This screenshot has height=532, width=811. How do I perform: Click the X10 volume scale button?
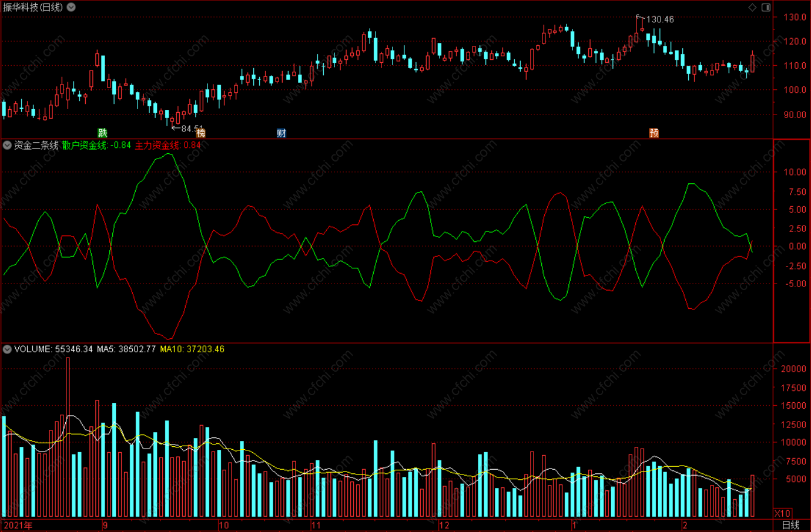click(783, 513)
